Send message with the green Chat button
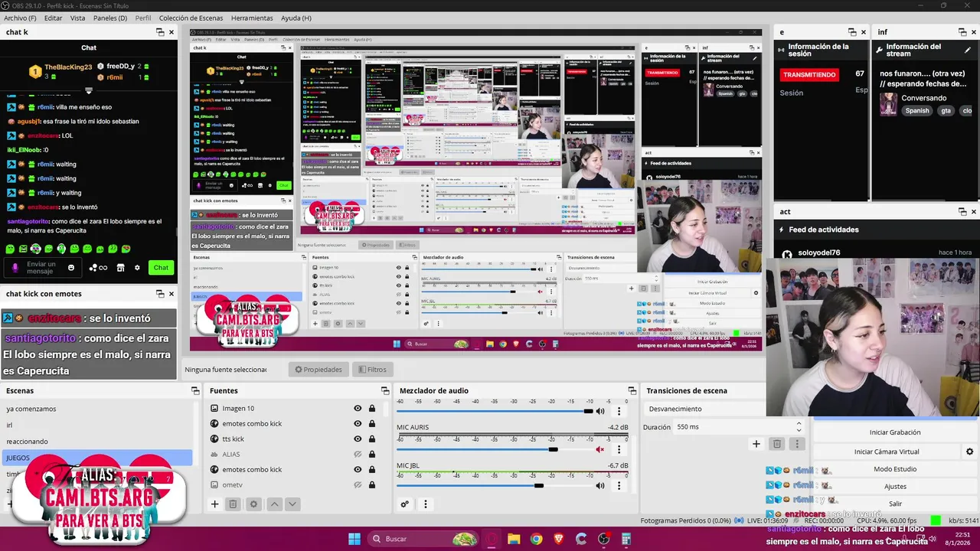Image resolution: width=980 pixels, height=551 pixels. pyautogui.click(x=161, y=267)
